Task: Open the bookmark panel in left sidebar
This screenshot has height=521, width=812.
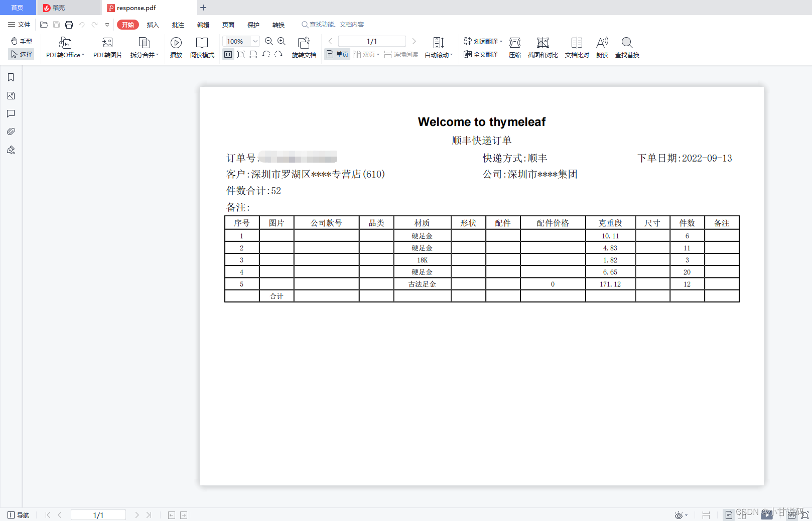Action: [x=11, y=77]
